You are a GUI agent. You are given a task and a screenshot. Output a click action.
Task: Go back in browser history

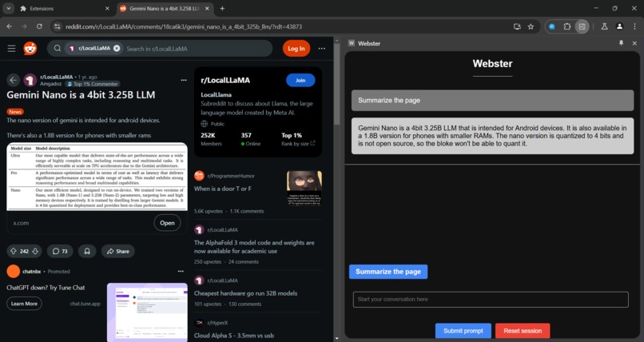[9, 26]
